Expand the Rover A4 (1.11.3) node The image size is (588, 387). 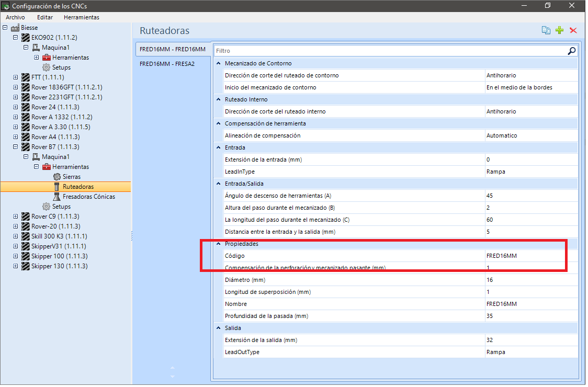(x=15, y=137)
